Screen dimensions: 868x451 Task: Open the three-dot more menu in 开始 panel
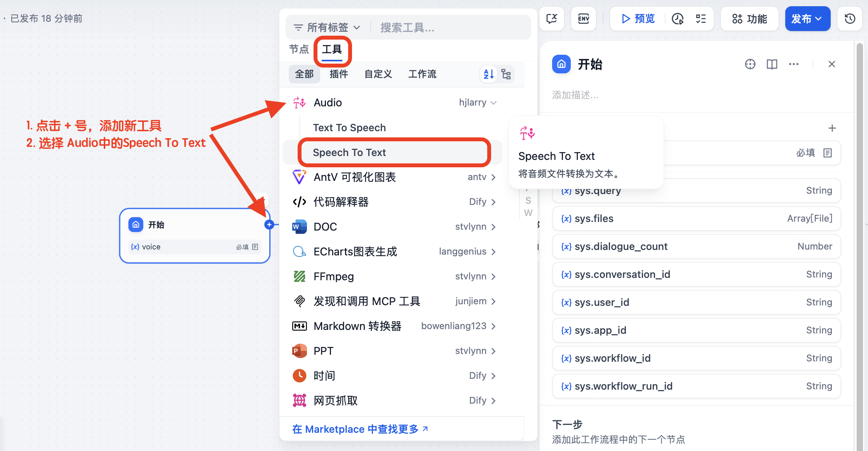point(794,64)
